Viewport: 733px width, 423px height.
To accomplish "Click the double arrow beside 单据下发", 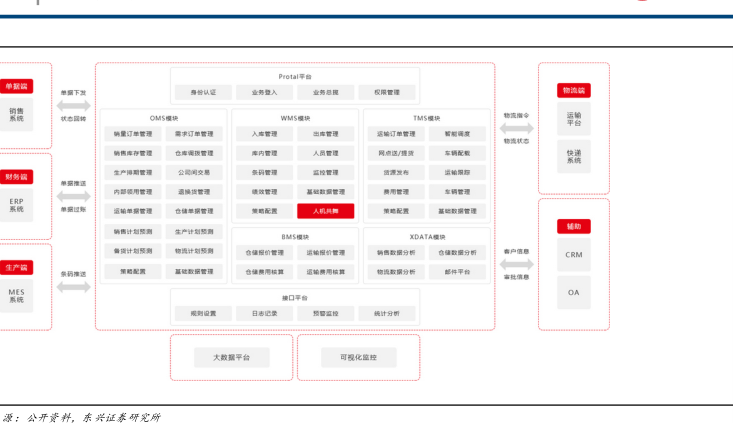I will point(73,105).
